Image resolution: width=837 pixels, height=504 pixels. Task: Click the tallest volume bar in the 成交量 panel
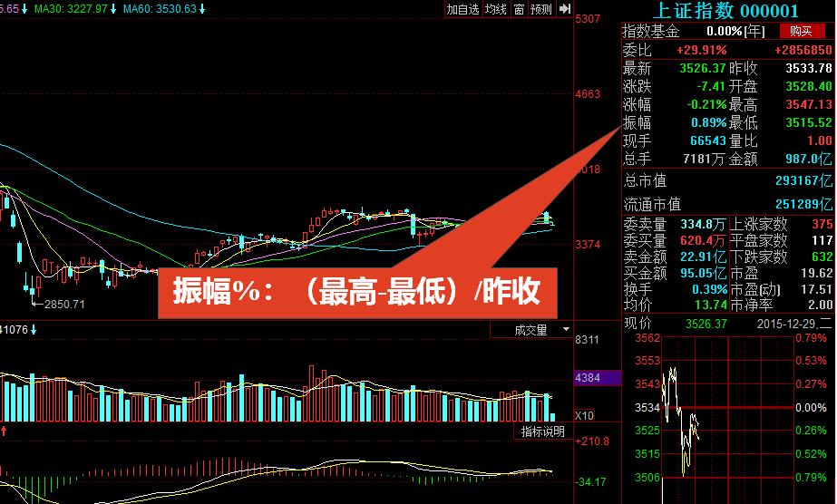tap(311, 393)
